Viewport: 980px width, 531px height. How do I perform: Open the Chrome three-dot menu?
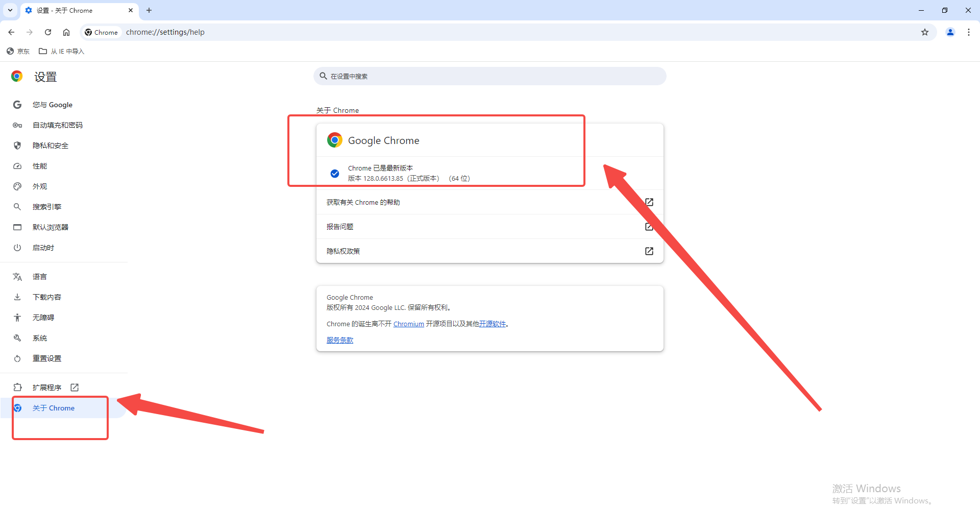pos(969,32)
